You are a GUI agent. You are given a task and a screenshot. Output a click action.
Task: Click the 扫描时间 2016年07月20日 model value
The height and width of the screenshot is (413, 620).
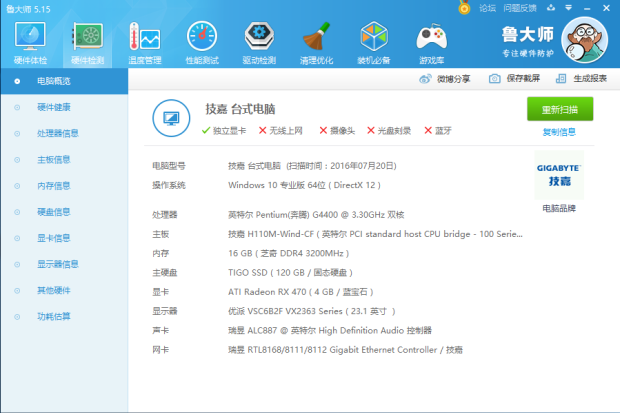point(312,166)
